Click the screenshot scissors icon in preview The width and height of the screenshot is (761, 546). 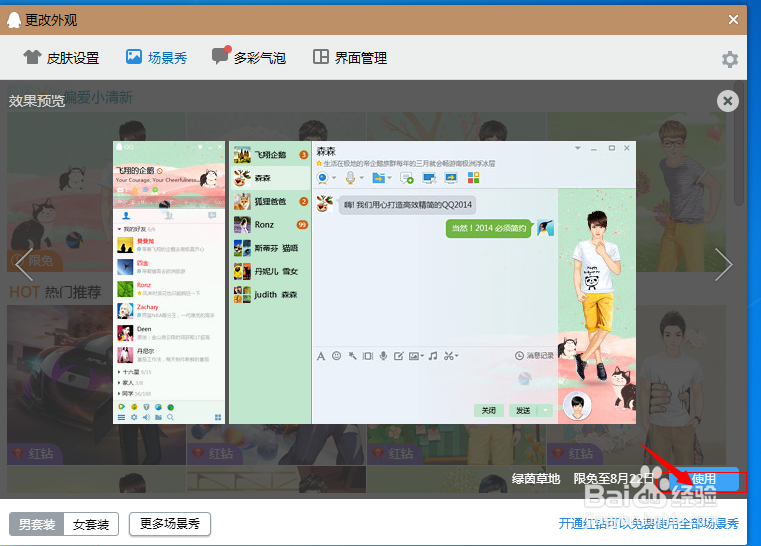pos(449,356)
